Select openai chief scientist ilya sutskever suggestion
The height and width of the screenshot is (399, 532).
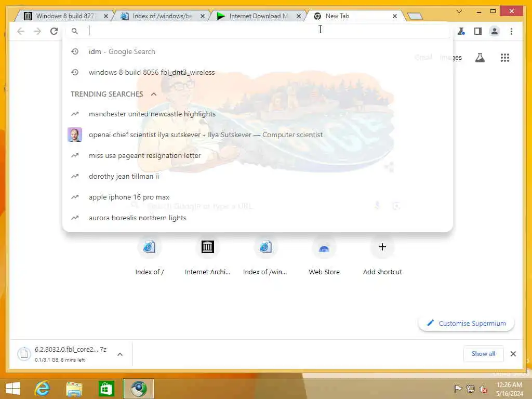tap(258, 135)
